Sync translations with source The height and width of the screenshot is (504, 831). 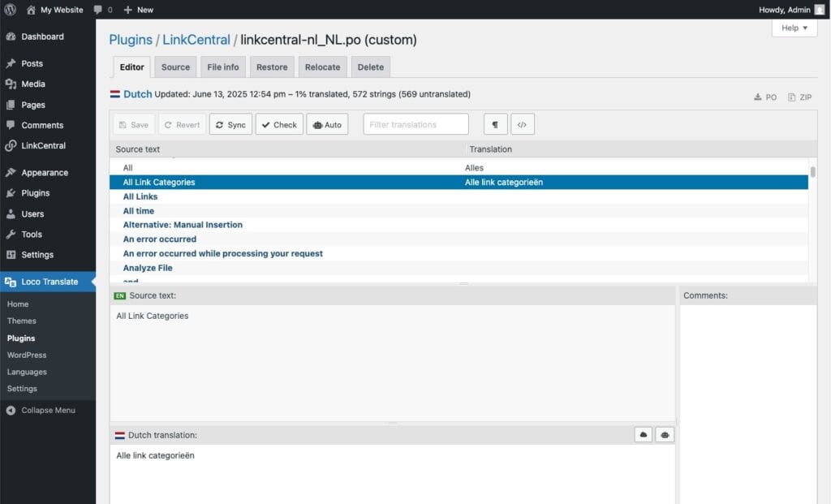pyautogui.click(x=230, y=124)
